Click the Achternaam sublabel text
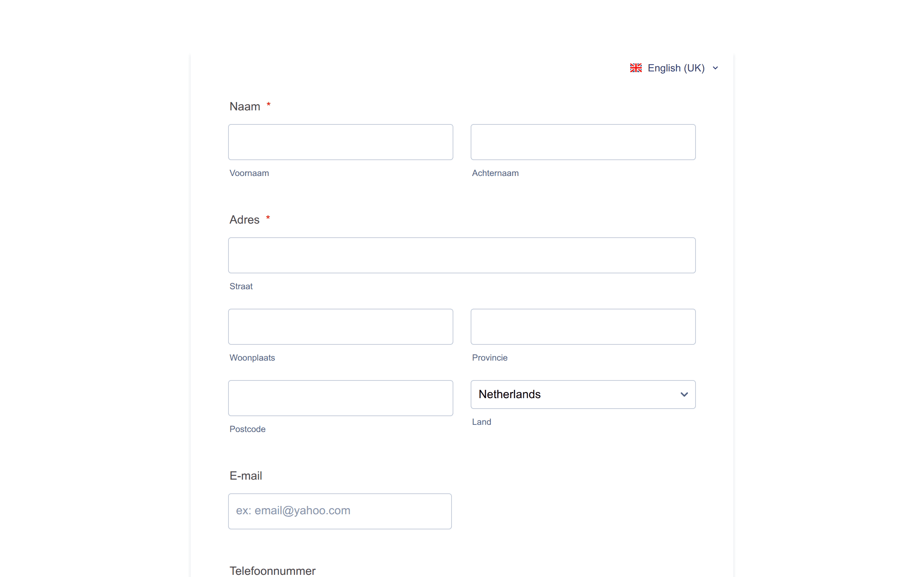 coord(495,173)
